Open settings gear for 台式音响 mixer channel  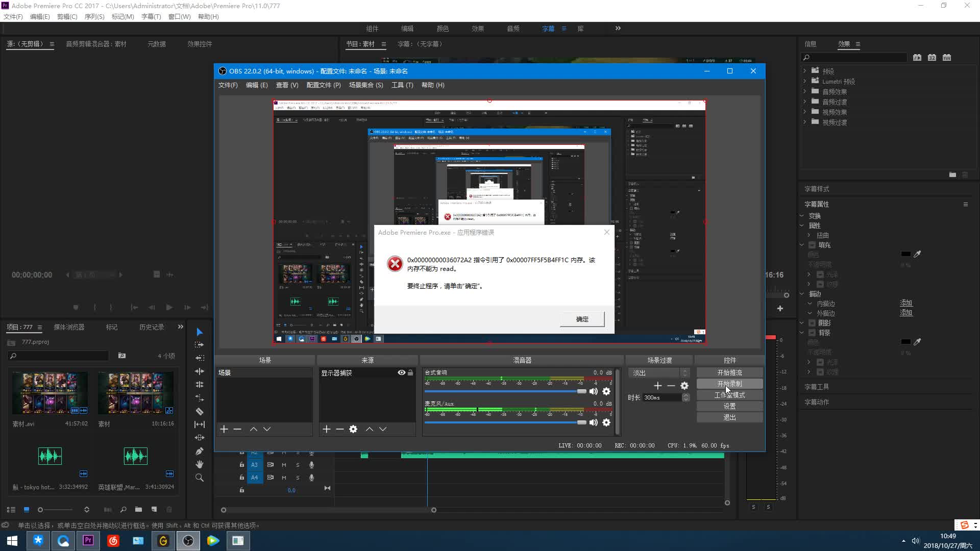point(606,391)
